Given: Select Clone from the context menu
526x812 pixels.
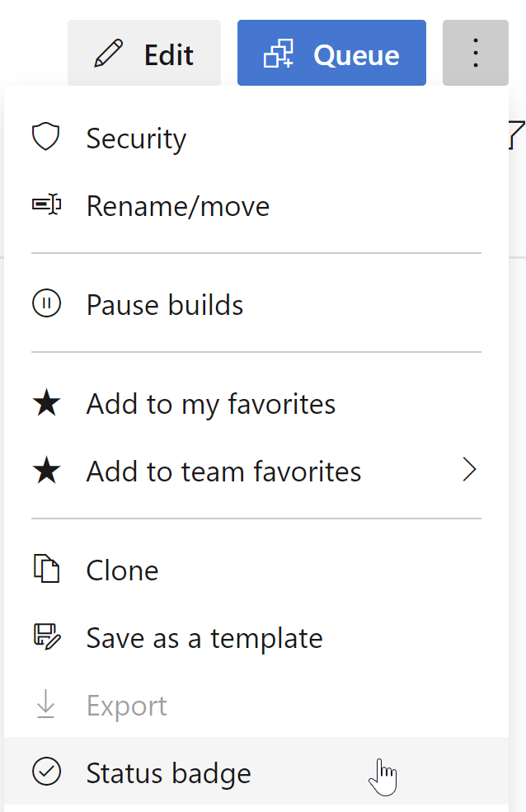Looking at the screenshot, I should pos(122,570).
